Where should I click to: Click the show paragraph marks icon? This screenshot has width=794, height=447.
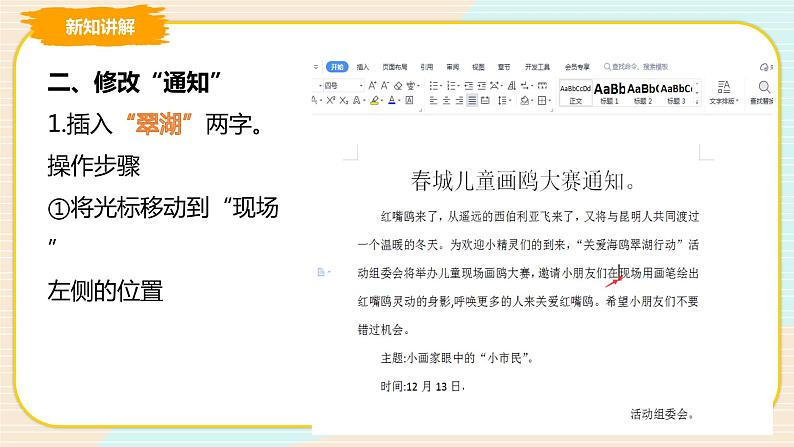pyautogui.click(x=525, y=86)
